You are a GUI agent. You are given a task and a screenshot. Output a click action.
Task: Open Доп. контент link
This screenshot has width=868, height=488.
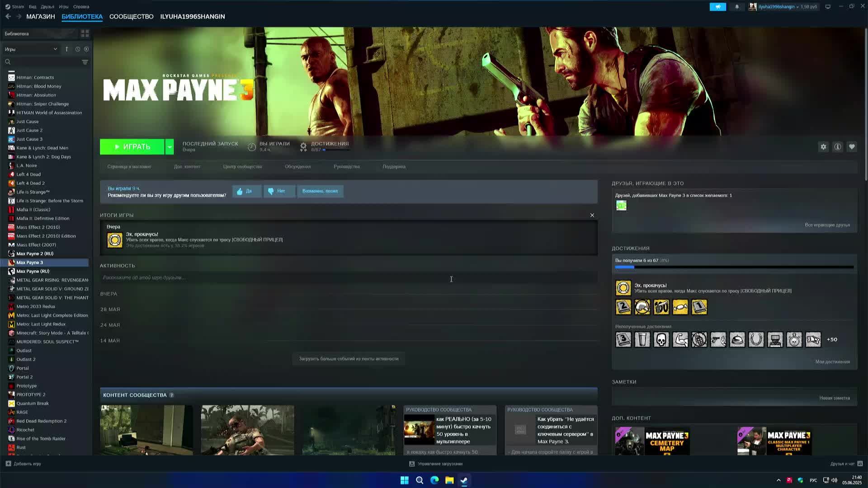[x=187, y=167]
